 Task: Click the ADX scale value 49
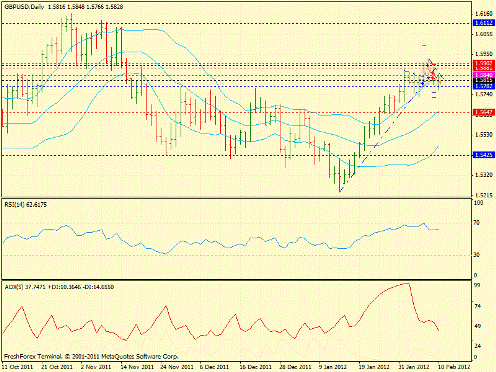tap(477, 326)
